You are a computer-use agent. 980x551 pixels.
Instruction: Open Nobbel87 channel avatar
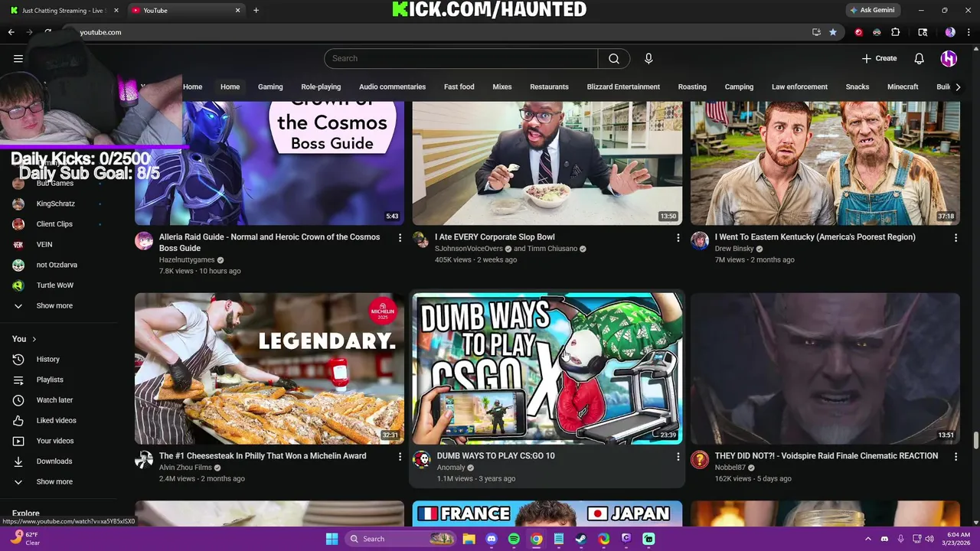click(x=700, y=459)
